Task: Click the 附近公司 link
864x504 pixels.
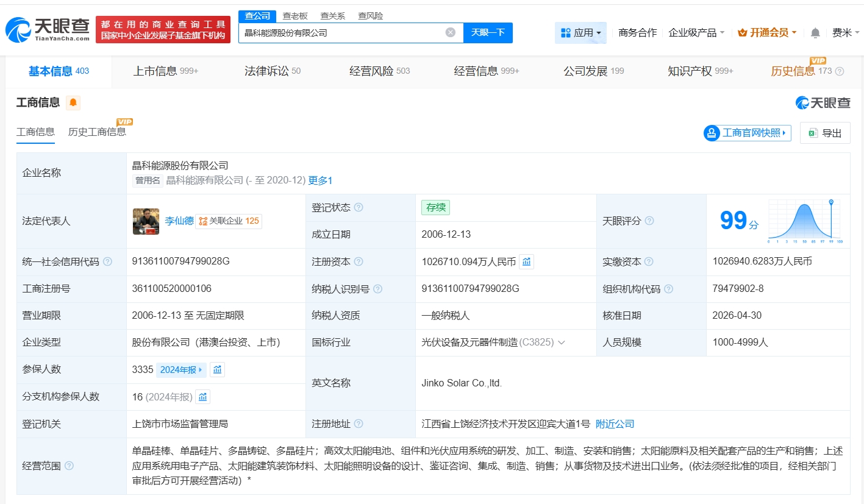Action: click(x=615, y=424)
